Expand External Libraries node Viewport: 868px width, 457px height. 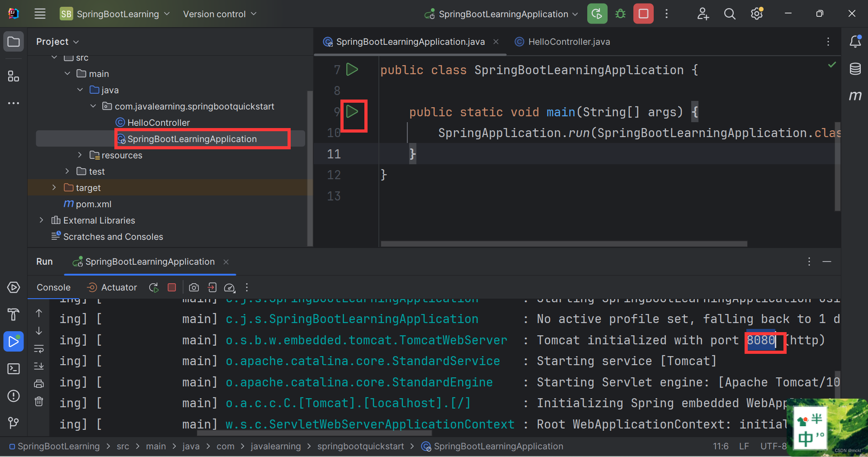point(42,220)
